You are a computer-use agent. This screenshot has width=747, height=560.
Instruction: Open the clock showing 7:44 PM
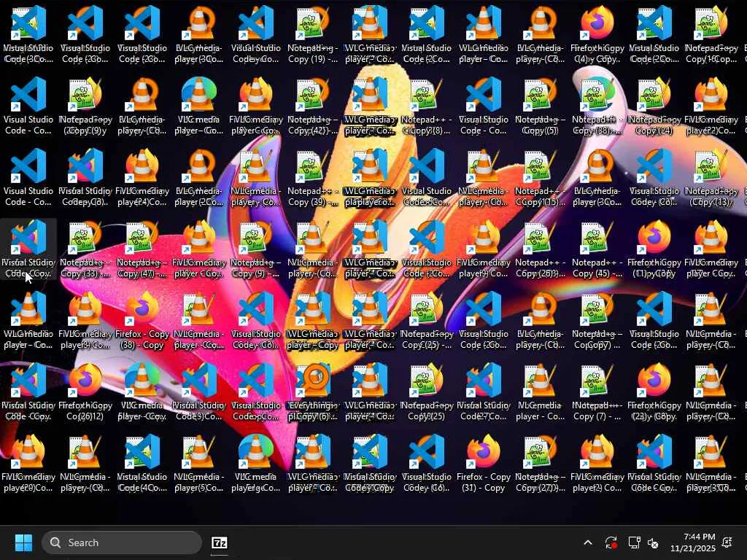(x=693, y=542)
